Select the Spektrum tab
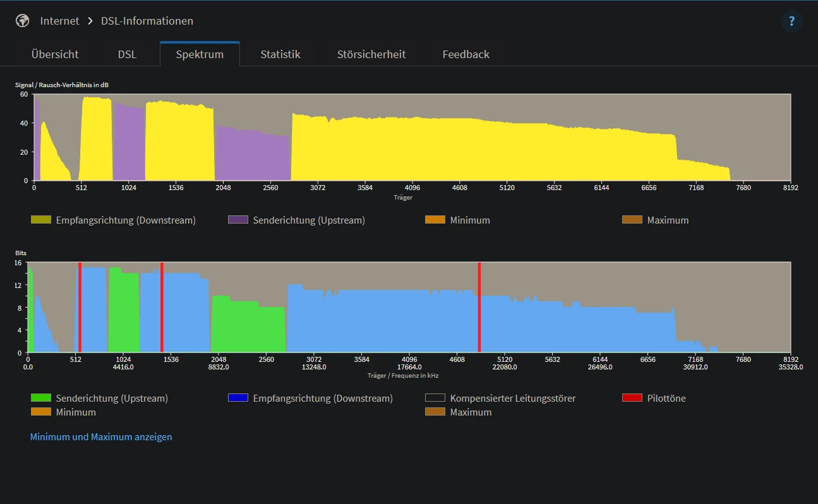This screenshot has width=818, height=504. pos(200,54)
